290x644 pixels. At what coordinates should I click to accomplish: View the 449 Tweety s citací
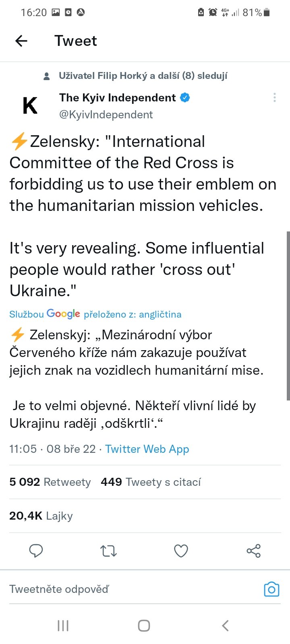(151, 482)
